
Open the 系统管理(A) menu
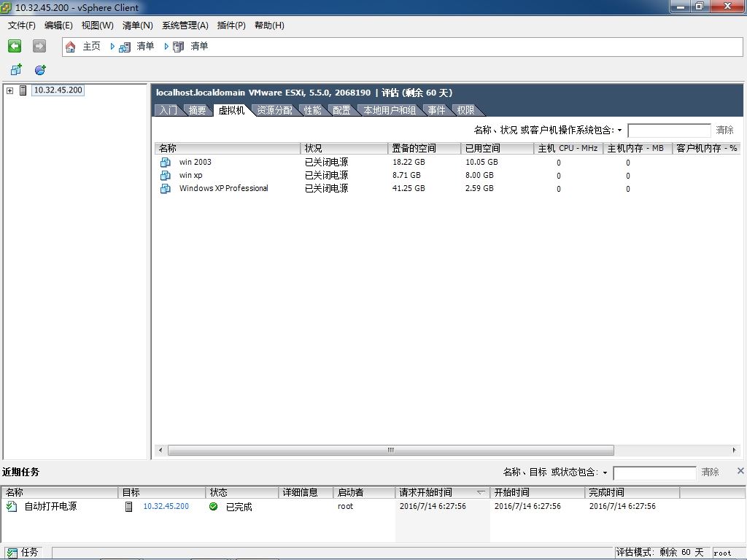click(185, 26)
